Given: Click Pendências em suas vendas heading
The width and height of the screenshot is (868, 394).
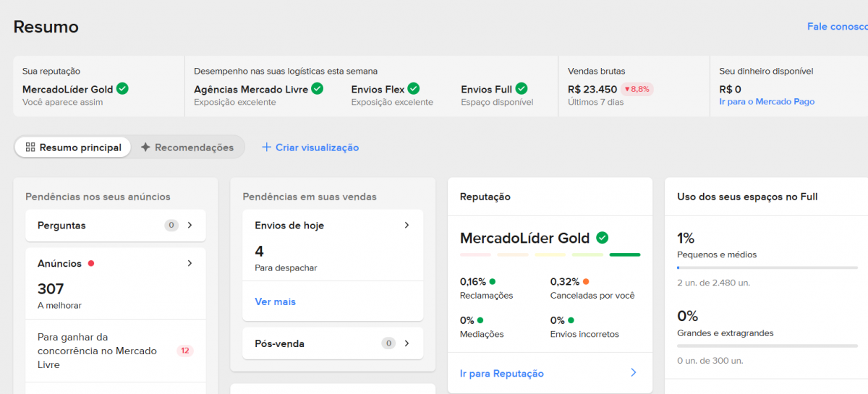Looking at the screenshot, I should click(x=310, y=197).
